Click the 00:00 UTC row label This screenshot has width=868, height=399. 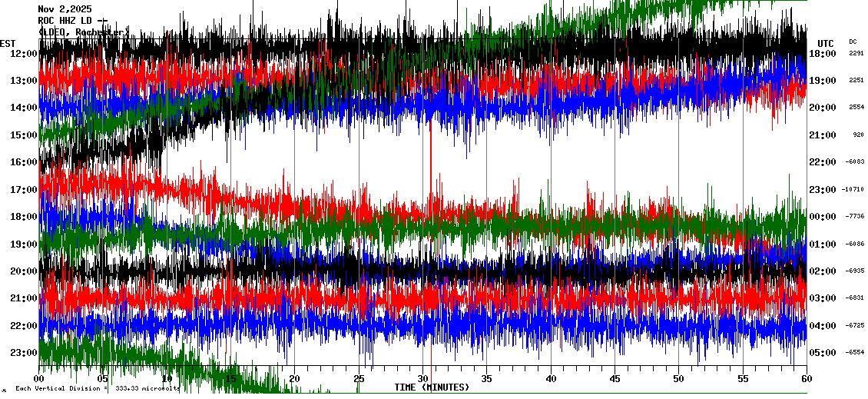tap(823, 217)
